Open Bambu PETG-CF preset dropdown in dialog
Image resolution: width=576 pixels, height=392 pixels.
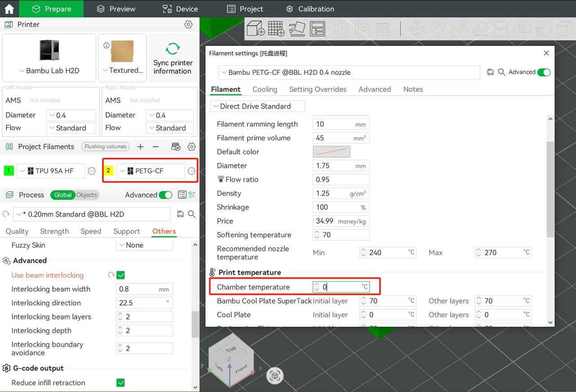[349, 72]
